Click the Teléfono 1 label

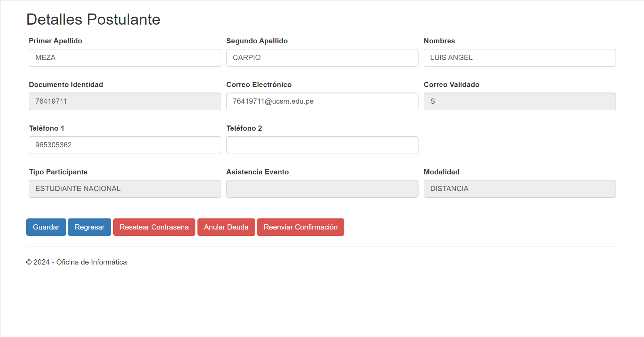coord(46,128)
